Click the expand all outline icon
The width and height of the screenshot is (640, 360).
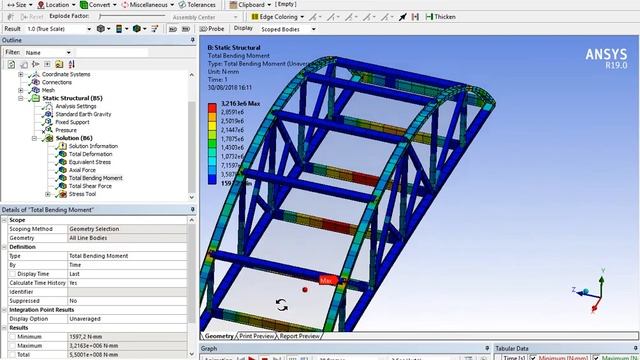[47, 64]
